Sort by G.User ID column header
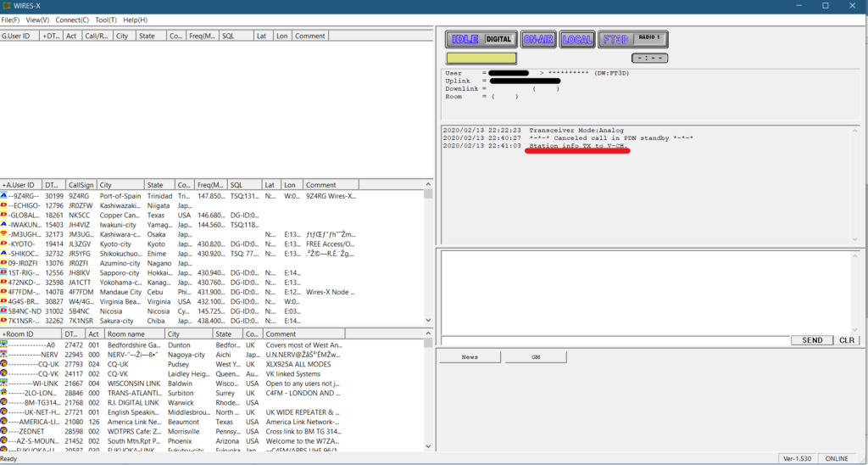Viewport: 868px width, 465px height. tap(20, 36)
